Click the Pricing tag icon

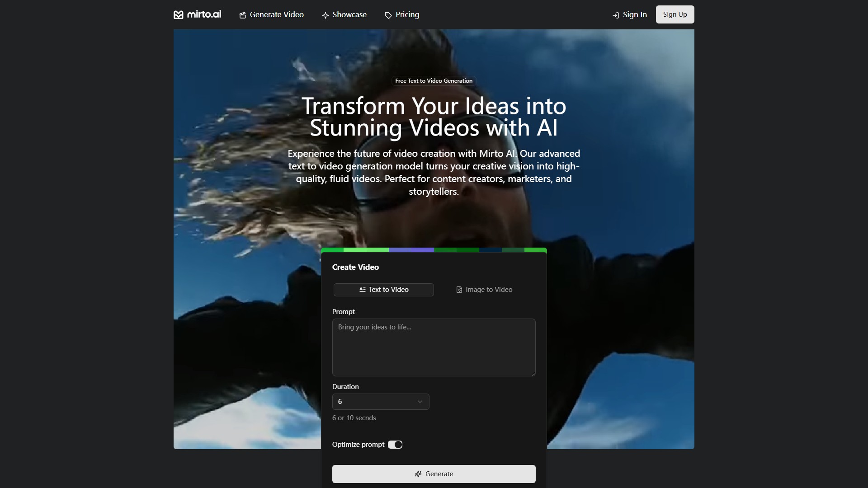[388, 15]
